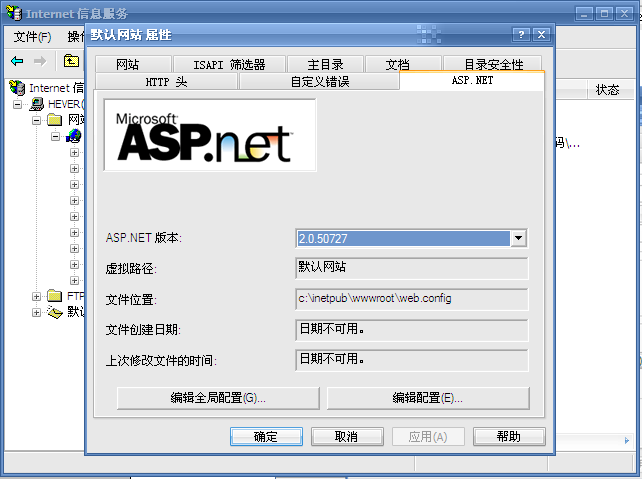Click the back arrow toolbar icon
This screenshot has width=642, height=479.
[x=17, y=61]
